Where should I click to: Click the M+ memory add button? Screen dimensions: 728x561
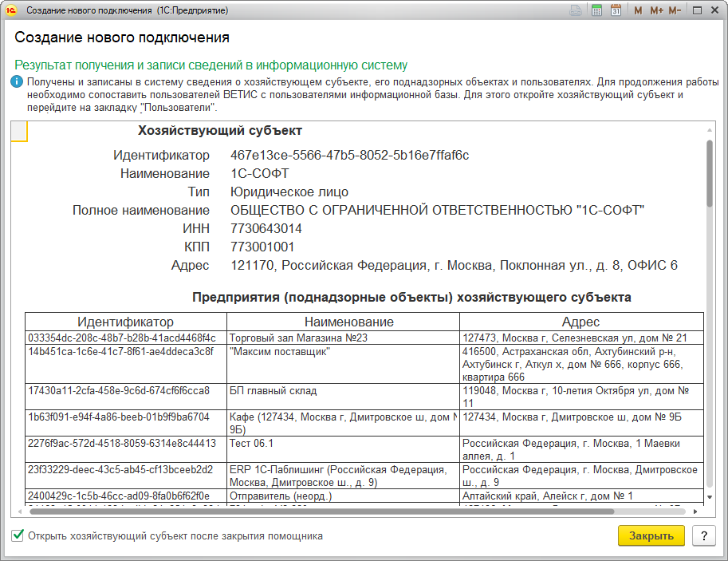pos(656,10)
